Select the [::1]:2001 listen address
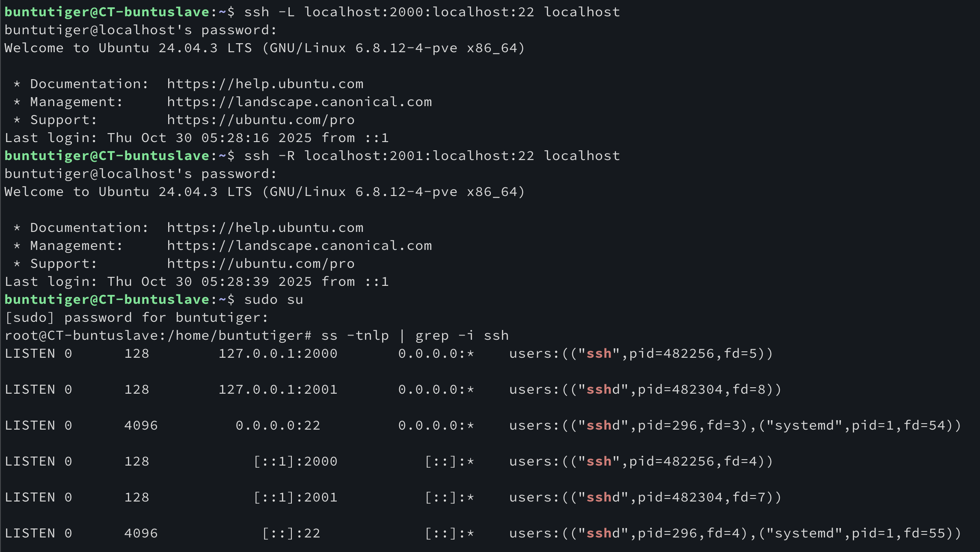Viewport: 980px width, 552px height. pyautogui.click(x=295, y=497)
